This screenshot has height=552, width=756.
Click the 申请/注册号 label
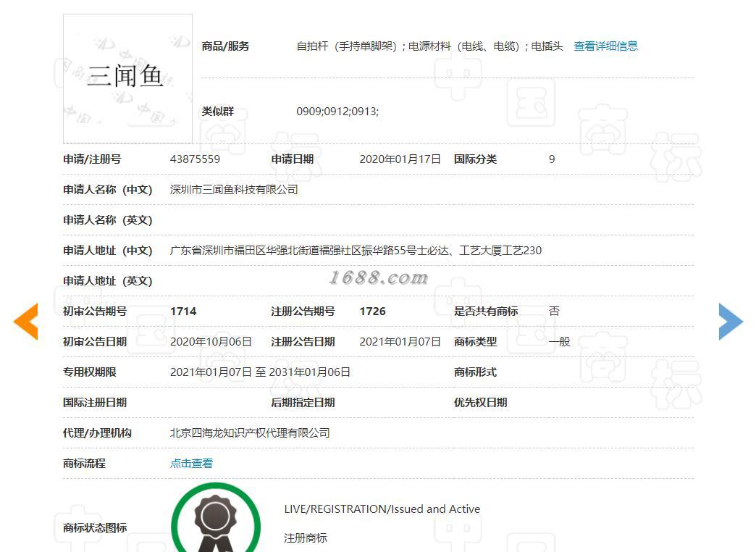[92, 159]
